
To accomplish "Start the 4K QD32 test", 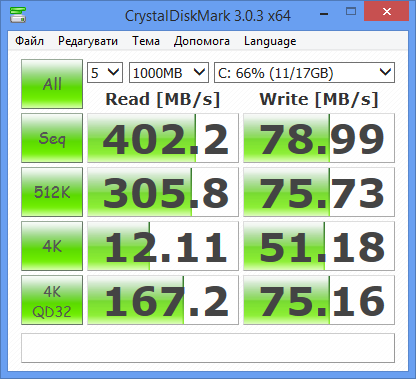I will click(x=52, y=300).
